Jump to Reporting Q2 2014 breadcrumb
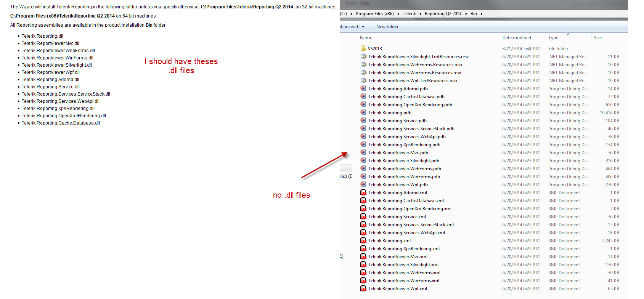 coord(443,14)
